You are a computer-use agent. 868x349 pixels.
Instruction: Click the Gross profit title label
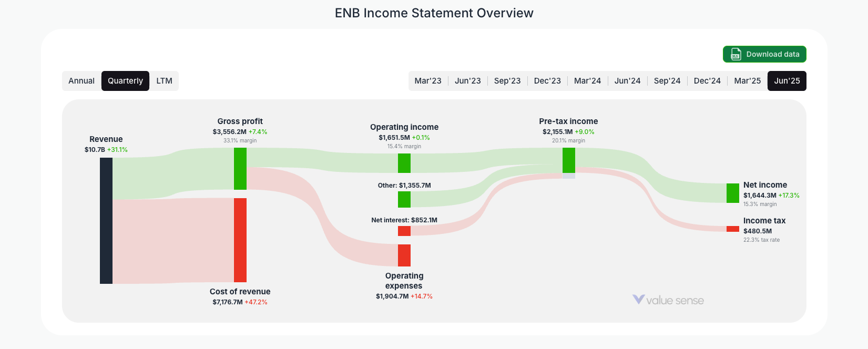[240, 121]
